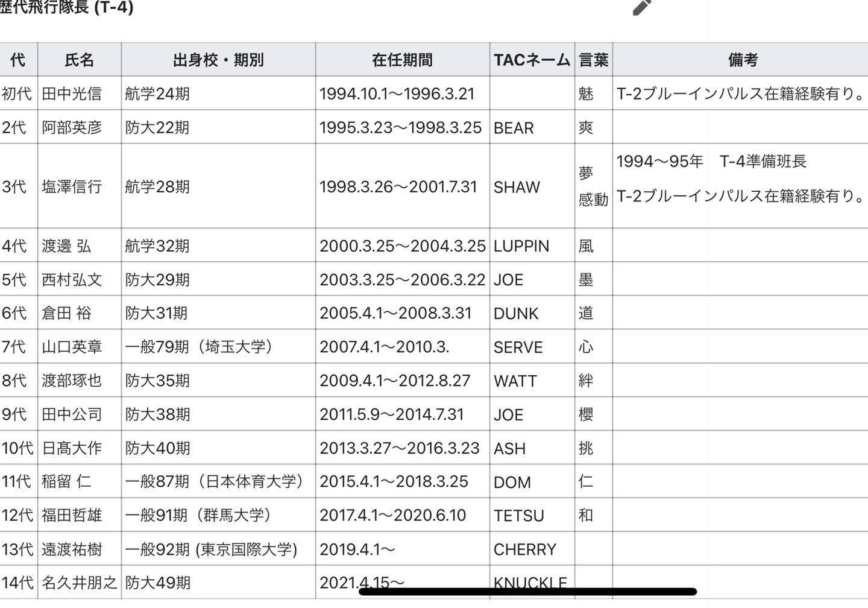868x608 pixels.
Task: Select the 歴代飛行隊長 (T-4) heading
Action: click(66, 7)
